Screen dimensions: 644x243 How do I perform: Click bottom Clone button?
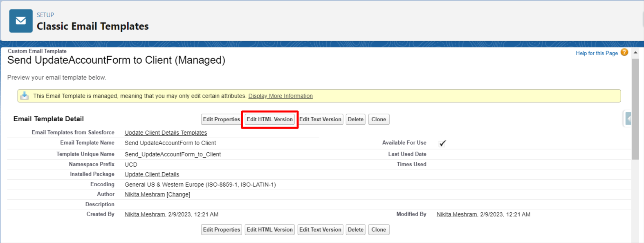pyautogui.click(x=379, y=230)
